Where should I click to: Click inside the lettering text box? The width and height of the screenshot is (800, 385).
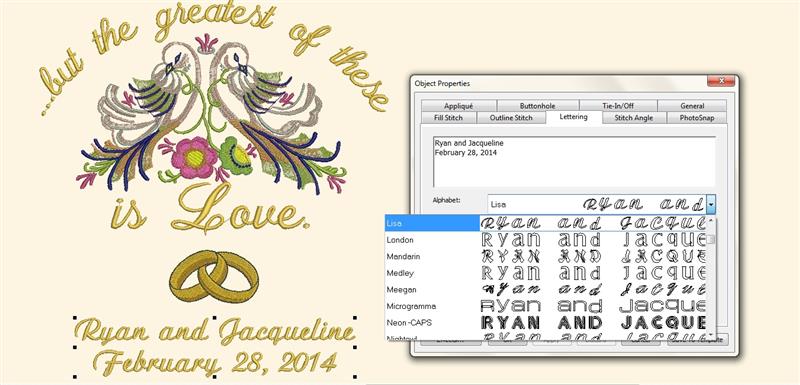tap(574, 161)
